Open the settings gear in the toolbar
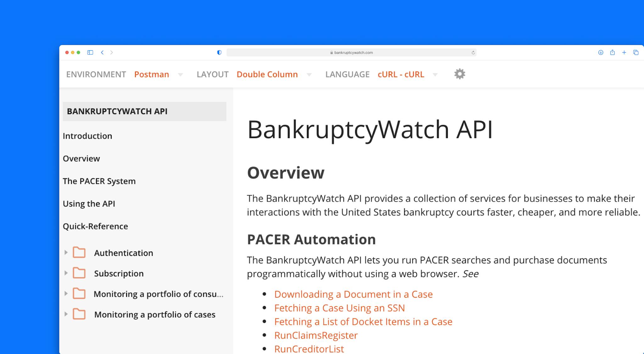This screenshot has height=354, width=644. tap(459, 74)
